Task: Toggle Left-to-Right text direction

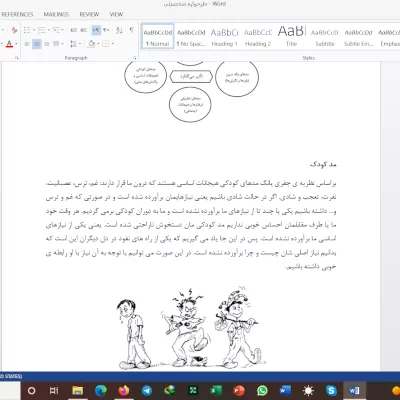Action: click(96, 30)
